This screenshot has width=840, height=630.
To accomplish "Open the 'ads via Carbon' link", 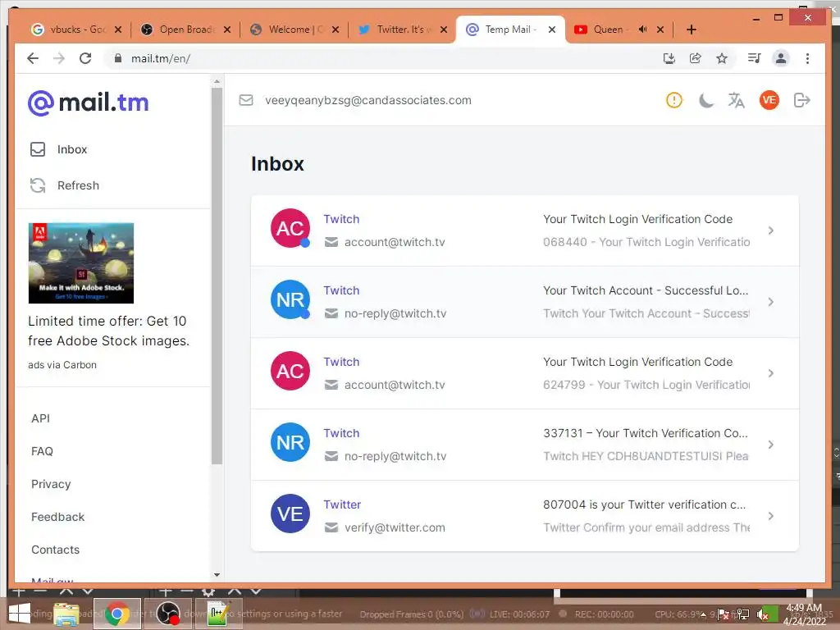I will (x=62, y=365).
